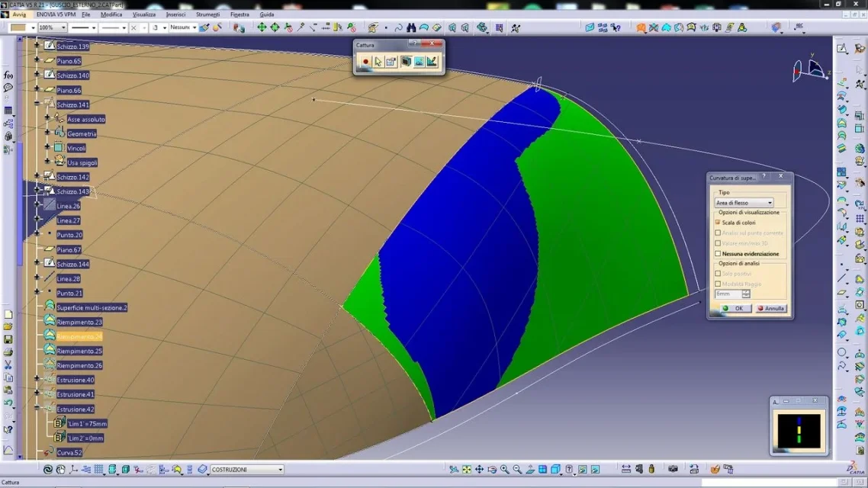Enable the Nessuna evidenziazione checkbox
Image resolution: width=868 pixels, height=488 pixels.
click(718, 253)
